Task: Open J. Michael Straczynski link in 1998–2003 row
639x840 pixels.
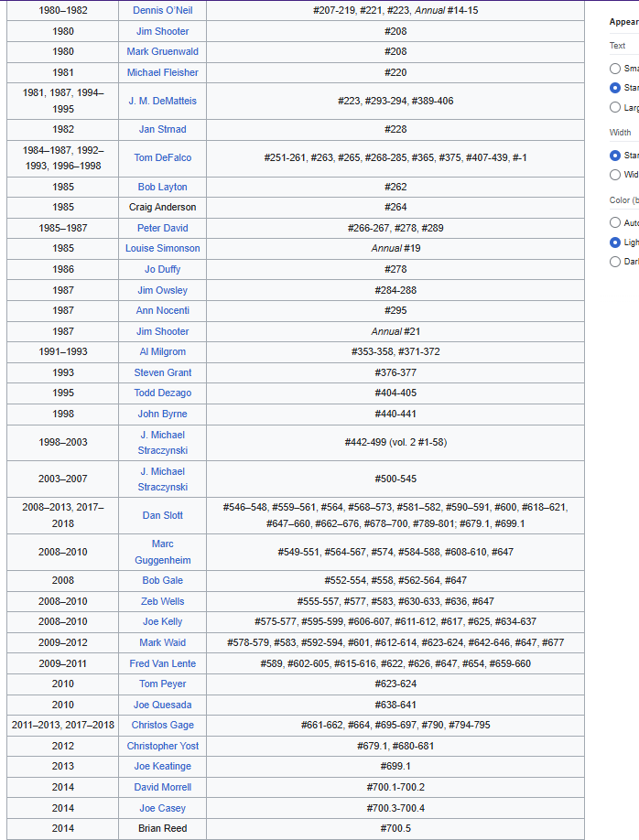Action: click(x=162, y=443)
